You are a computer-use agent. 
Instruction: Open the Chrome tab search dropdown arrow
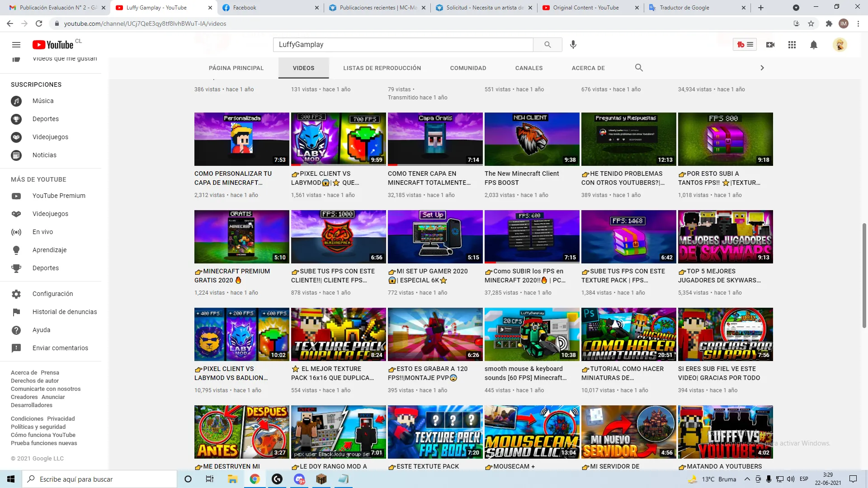click(x=796, y=8)
